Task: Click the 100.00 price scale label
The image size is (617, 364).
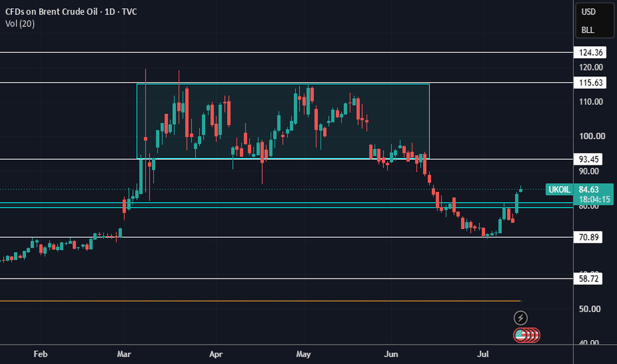Action: coord(593,136)
